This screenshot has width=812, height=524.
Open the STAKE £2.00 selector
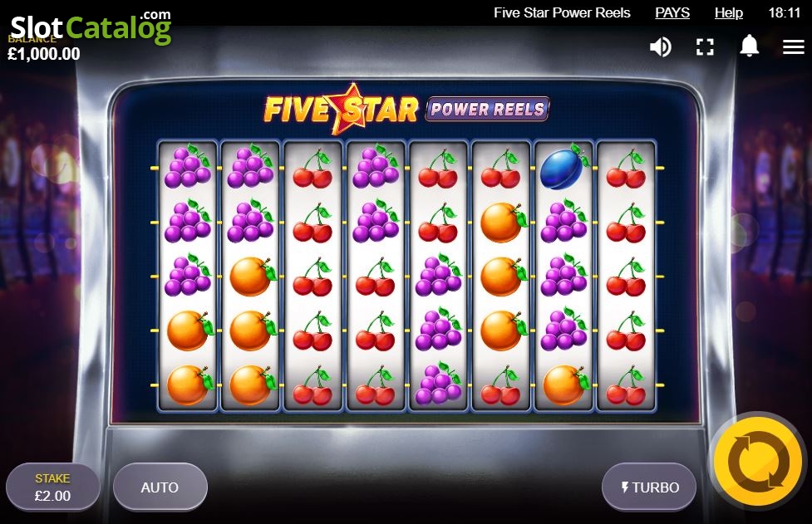click(x=53, y=487)
